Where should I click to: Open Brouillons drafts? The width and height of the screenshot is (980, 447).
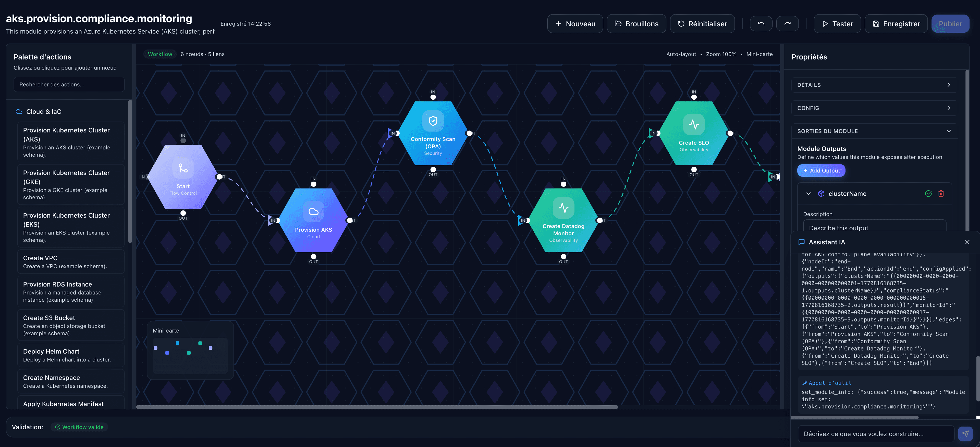click(x=636, y=23)
